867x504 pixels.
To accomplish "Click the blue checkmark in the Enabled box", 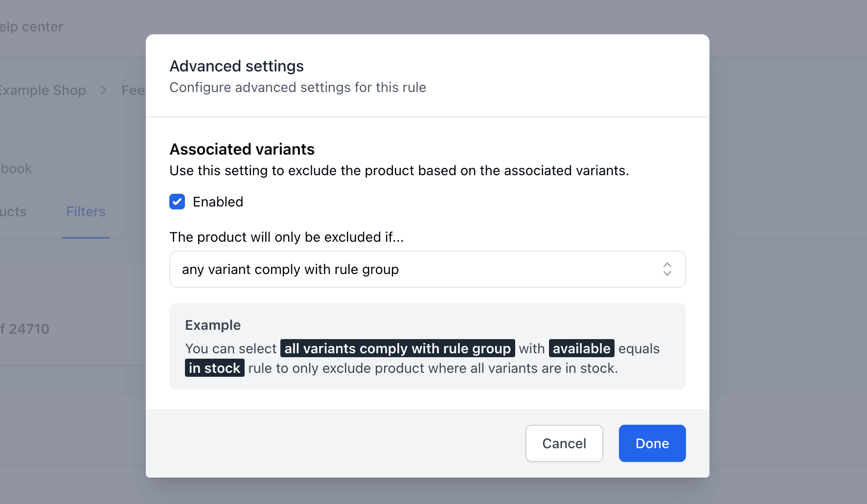I will tap(177, 202).
